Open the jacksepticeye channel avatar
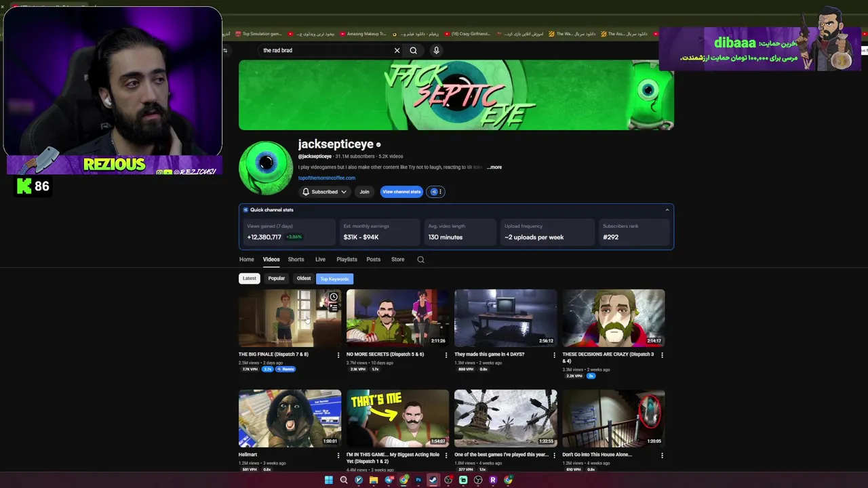 (x=266, y=167)
